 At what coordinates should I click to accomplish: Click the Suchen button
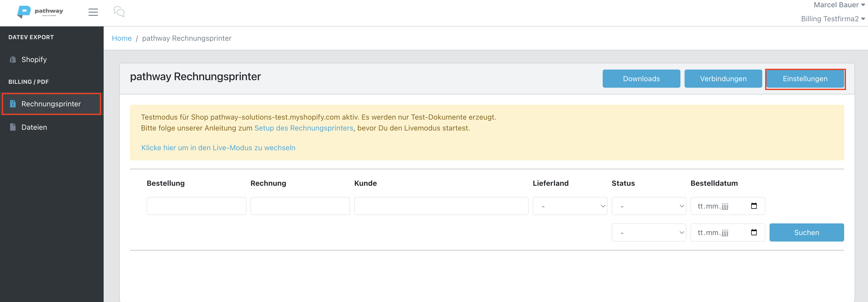coord(806,232)
